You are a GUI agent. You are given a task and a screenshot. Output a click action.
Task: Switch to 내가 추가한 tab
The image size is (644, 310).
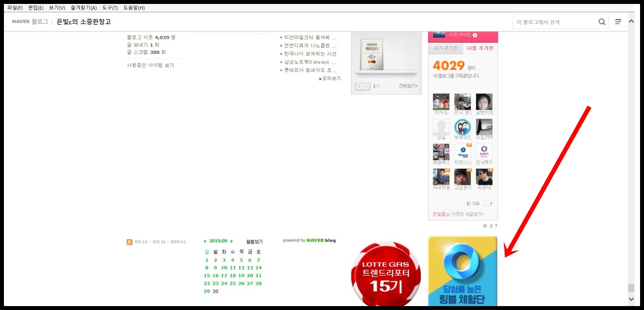click(x=445, y=48)
